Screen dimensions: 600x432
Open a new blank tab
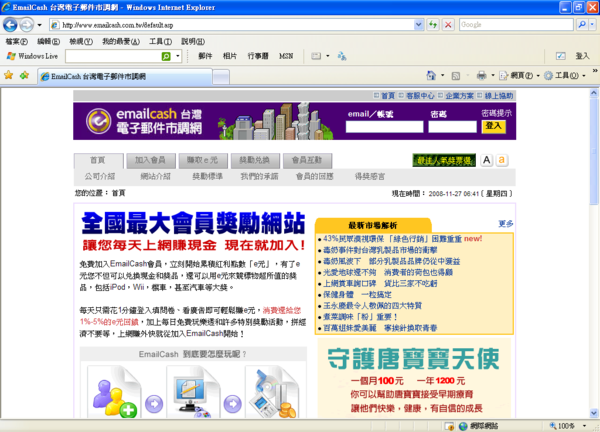pyautogui.click(x=221, y=77)
